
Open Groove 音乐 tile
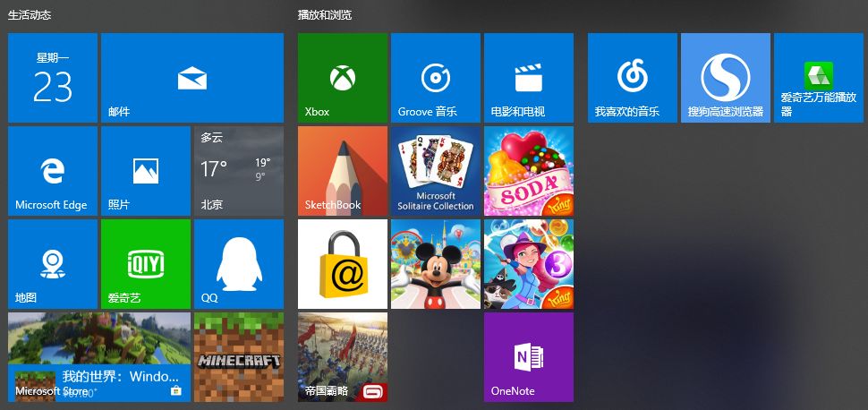436,78
